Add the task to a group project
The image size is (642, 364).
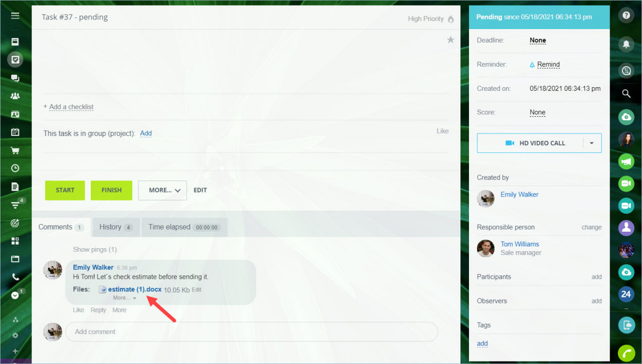point(145,133)
